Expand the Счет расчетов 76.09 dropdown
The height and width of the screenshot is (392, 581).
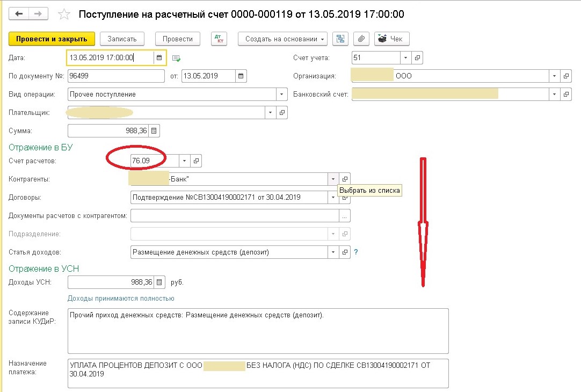[x=184, y=161]
